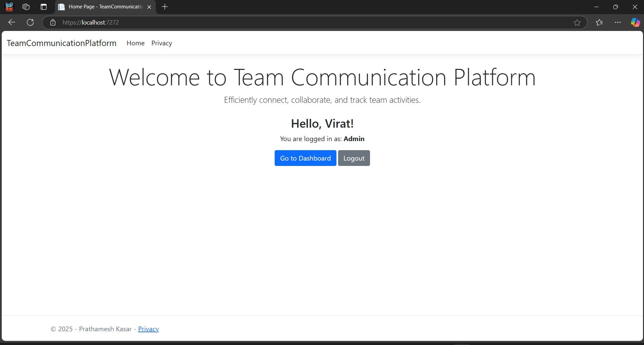Screen dimensions: 644x345
Task: Click the browser profile avatar icon
Action: coord(9,7)
